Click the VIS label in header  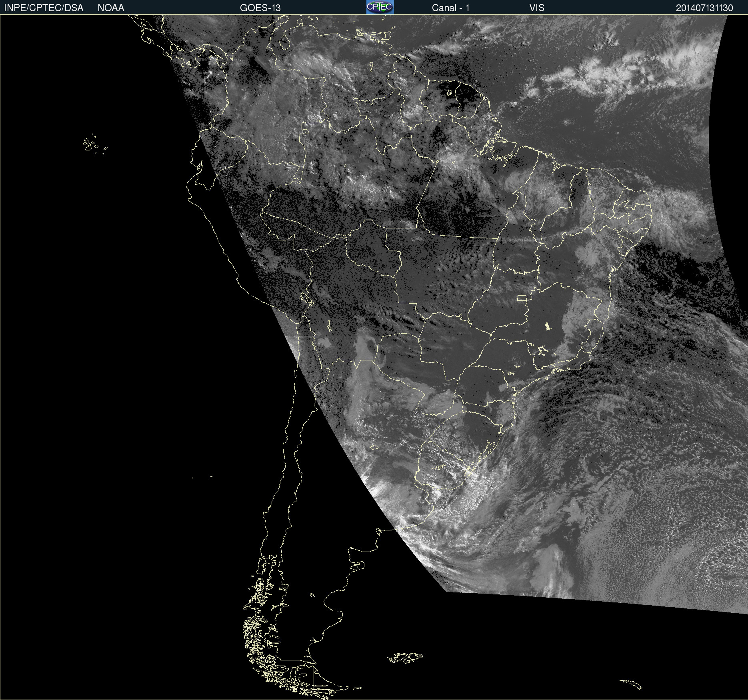point(537,8)
